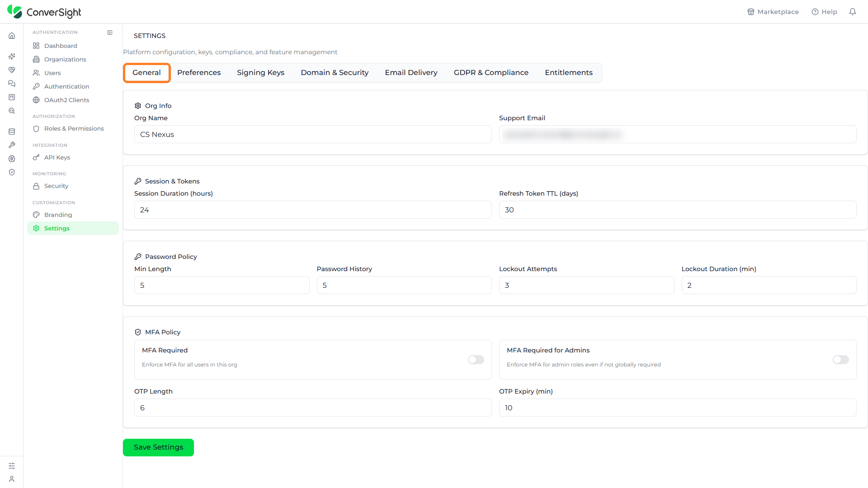The image size is (868, 488).
Task: Open Branding in sidebar
Action: tap(73, 215)
